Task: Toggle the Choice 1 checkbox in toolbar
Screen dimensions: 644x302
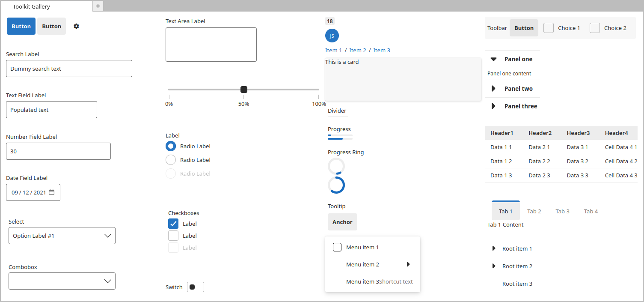Action: pyautogui.click(x=549, y=28)
